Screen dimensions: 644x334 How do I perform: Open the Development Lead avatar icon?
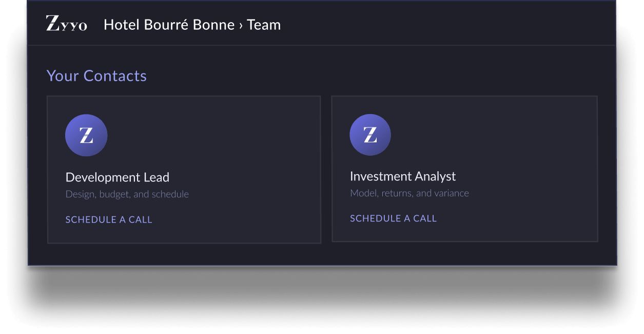click(x=86, y=135)
